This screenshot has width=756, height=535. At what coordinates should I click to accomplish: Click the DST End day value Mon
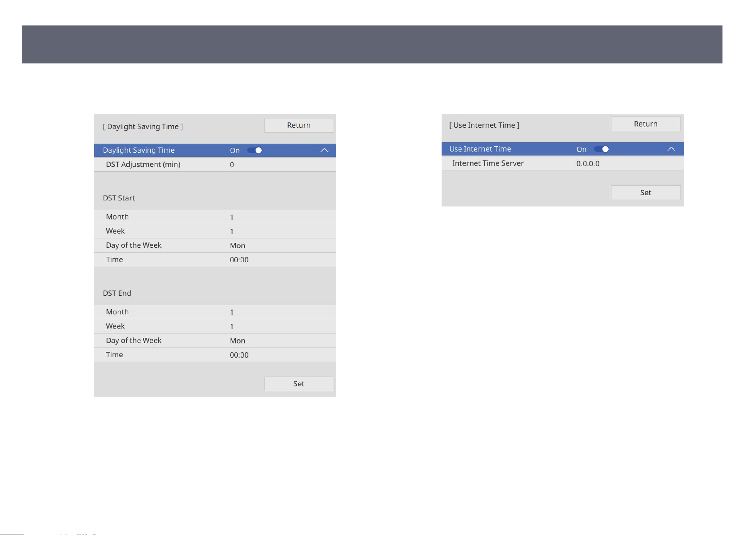(x=237, y=341)
